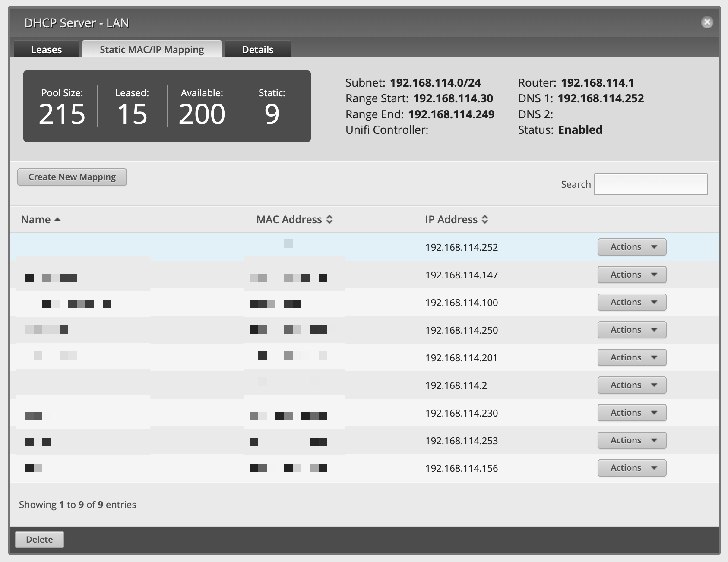Open Actions dropdown for 192.168.114.252

(x=632, y=247)
